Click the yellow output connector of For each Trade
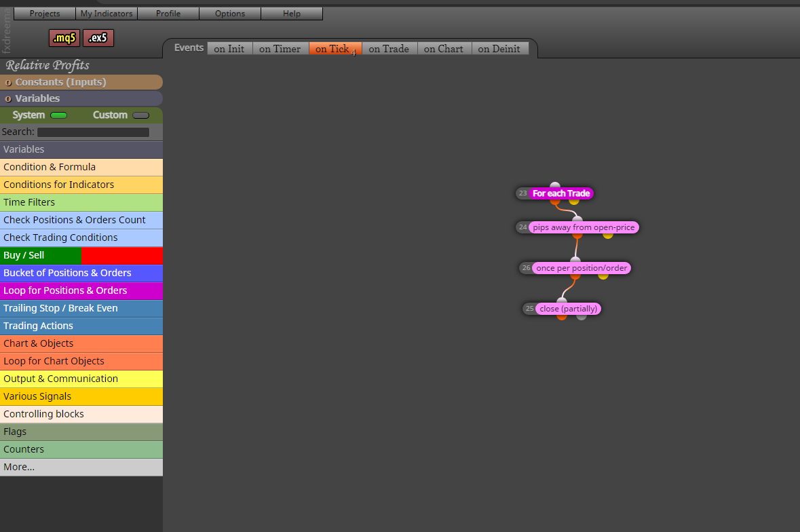The image size is (800, 532). pos(574,202)
